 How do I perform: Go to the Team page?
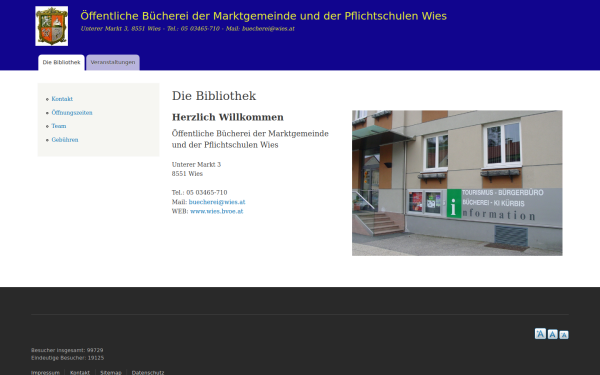(59, 126)
